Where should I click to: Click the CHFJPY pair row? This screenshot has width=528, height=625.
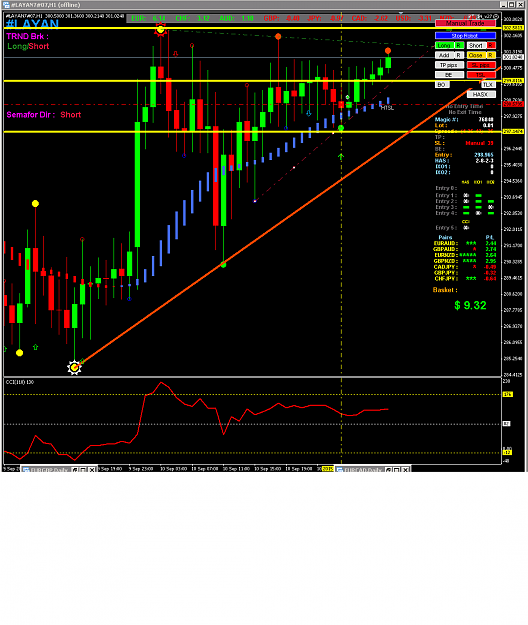(x=465, y=279)
